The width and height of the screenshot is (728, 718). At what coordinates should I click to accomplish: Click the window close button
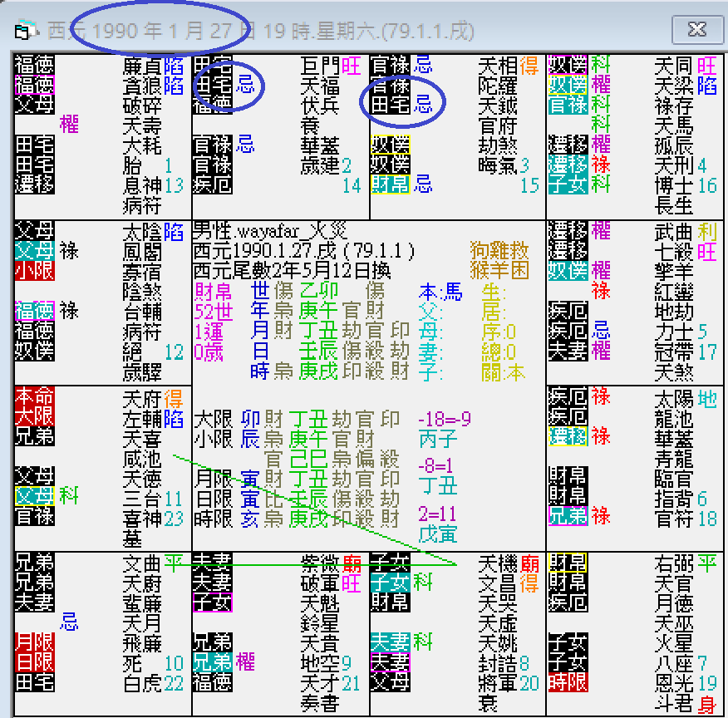pyautogui.click(x=696, y=31)
